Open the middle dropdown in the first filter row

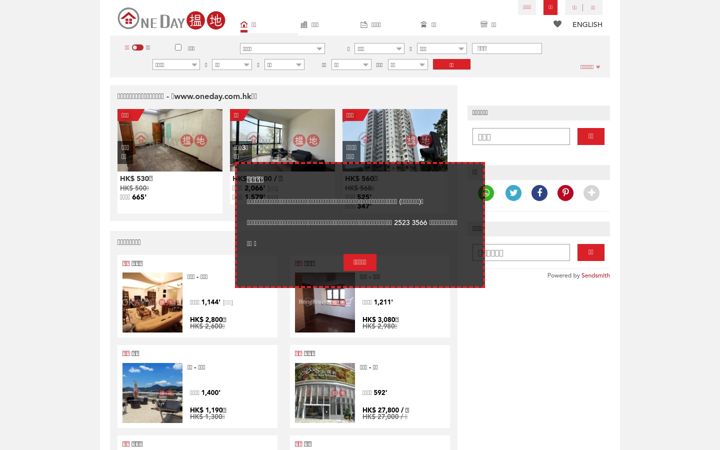tap(379, 49)
